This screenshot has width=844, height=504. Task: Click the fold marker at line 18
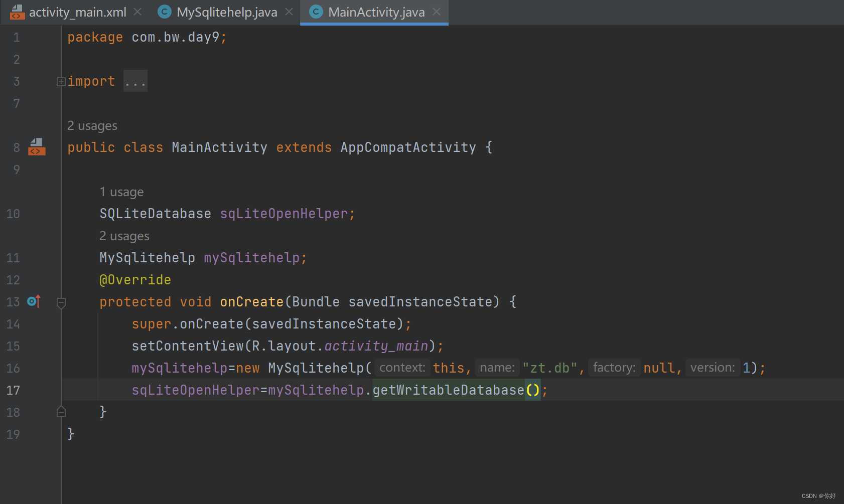coord(61,412)
